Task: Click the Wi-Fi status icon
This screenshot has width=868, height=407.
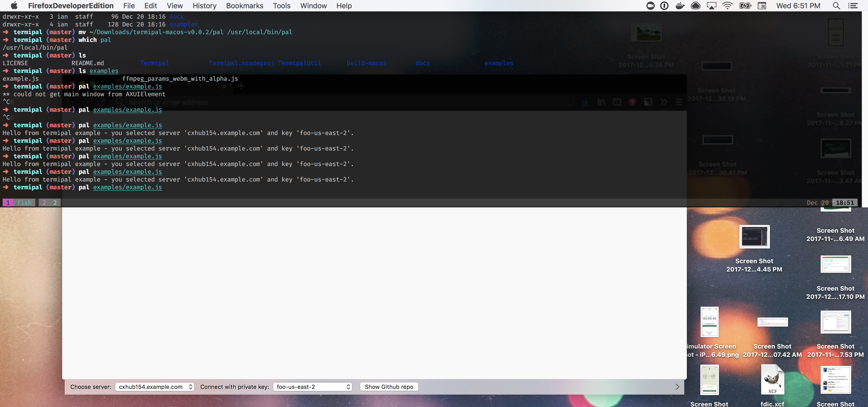Action: (x=727, y=6)
